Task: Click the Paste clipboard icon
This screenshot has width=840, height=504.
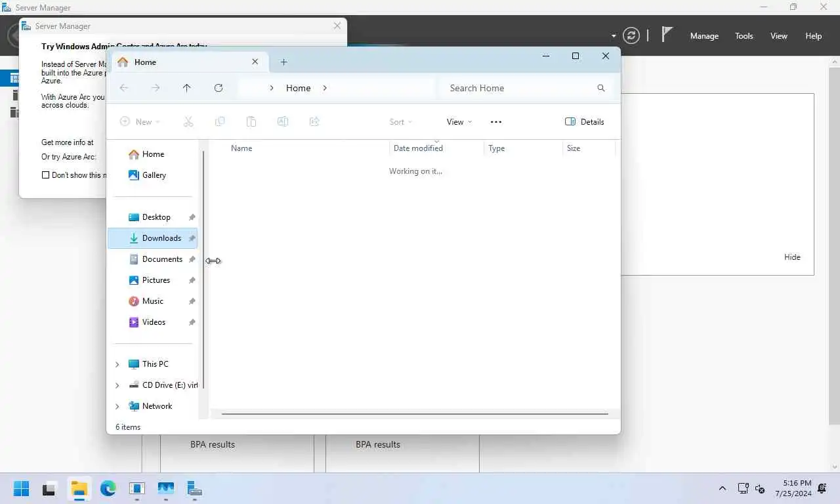Action: click(251, 121)
